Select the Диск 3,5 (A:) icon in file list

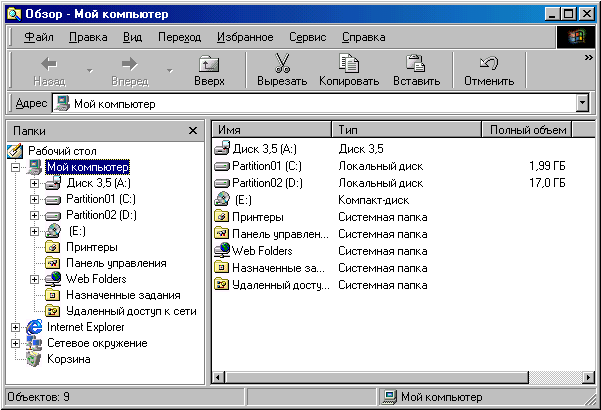223,149
